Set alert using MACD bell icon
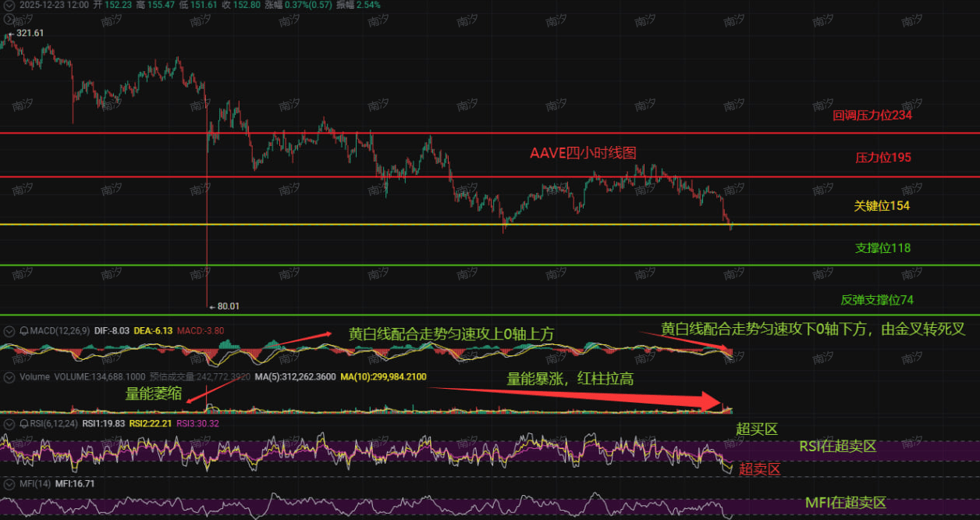The width and height of the screenshot is (980, 520). (x=25, y=331)
